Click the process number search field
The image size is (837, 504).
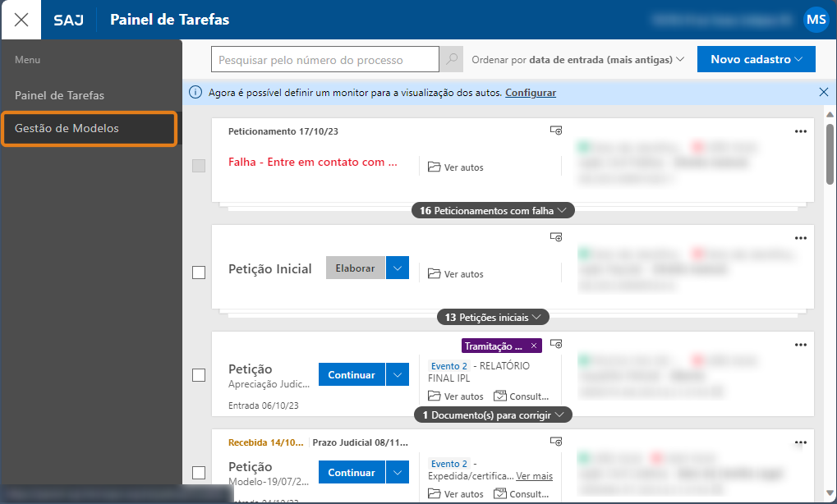[x=324, y=59]
